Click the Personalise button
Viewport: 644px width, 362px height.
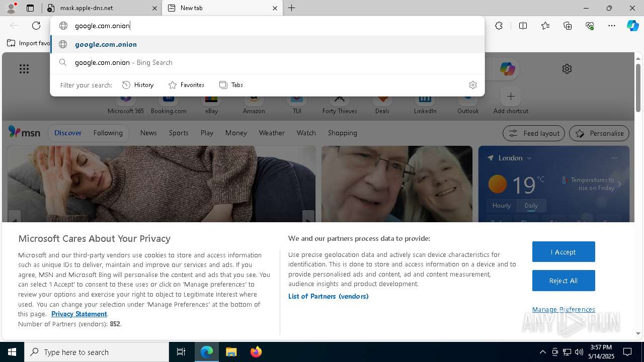[599, 133]
